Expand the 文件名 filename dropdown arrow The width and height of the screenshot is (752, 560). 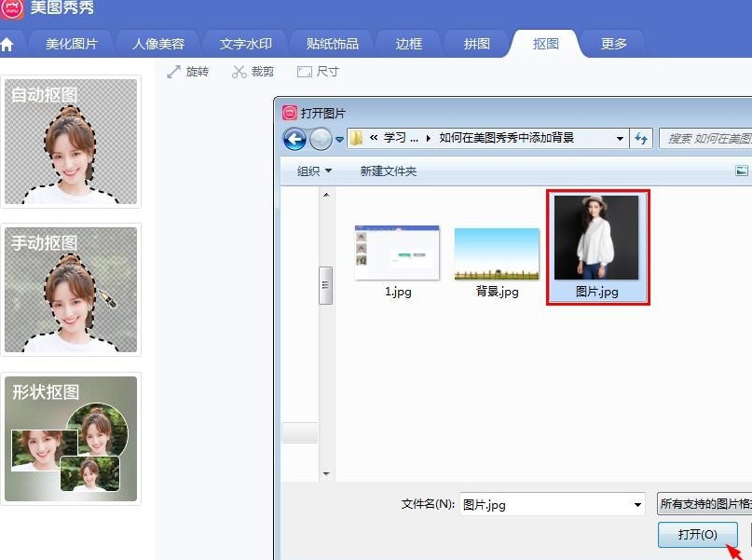[637, 505]
